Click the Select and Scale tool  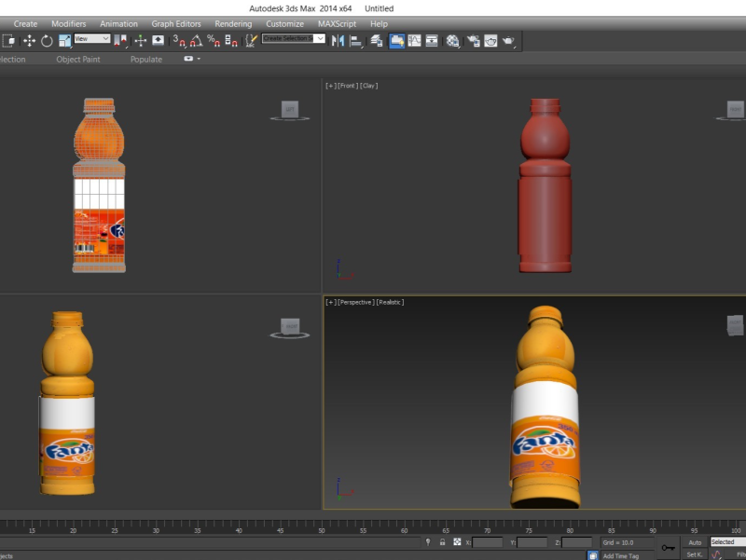coord(64,40)
